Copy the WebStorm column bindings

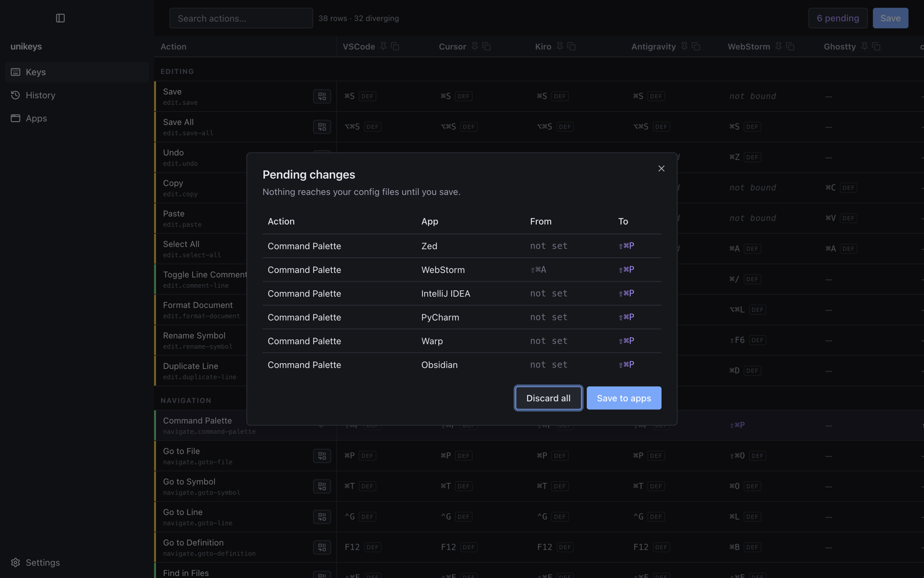point(790,46)
